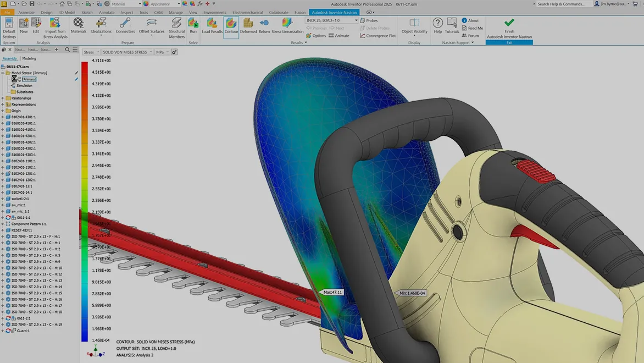The width and height of the screenshot is (644, 363).
Task: Open the SOLID VON MISES STRESS dropdown
Action: (x=127, y=52)
